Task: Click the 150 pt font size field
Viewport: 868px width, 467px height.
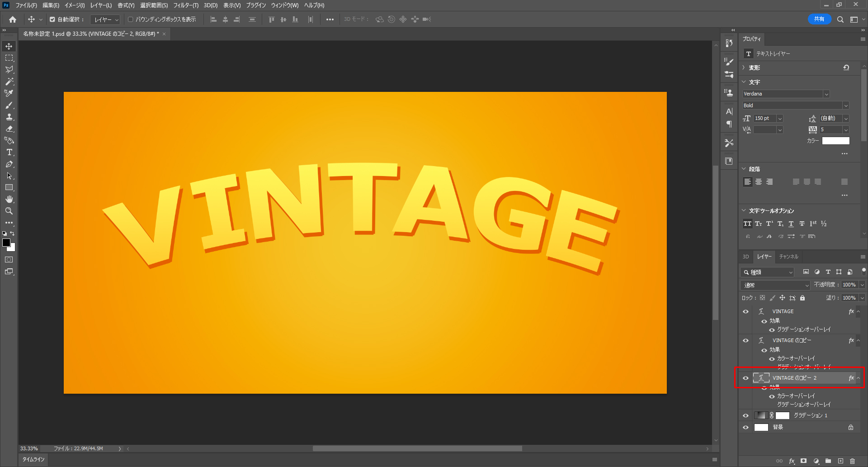Action: tap(764, 118)
